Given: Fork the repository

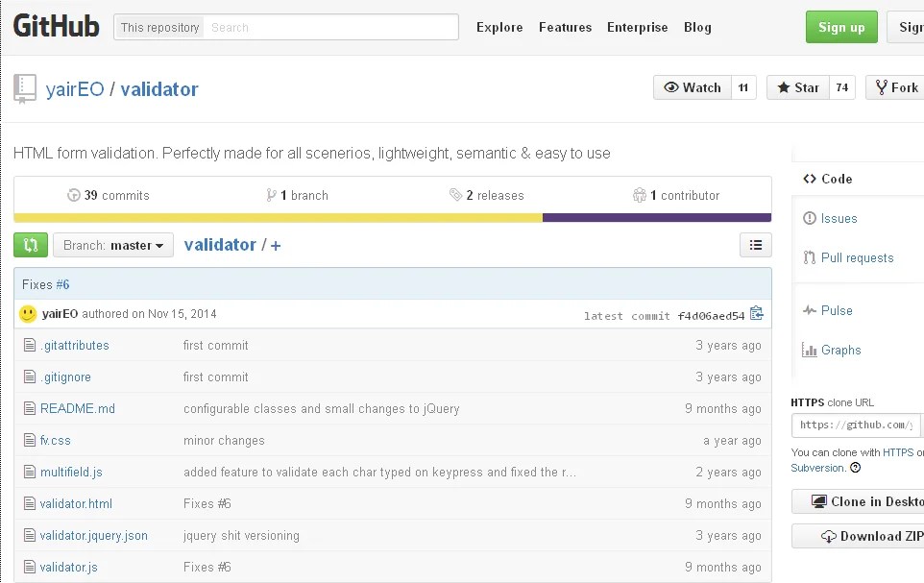Looking at the screenshot, I should click(x=895, y=87).
